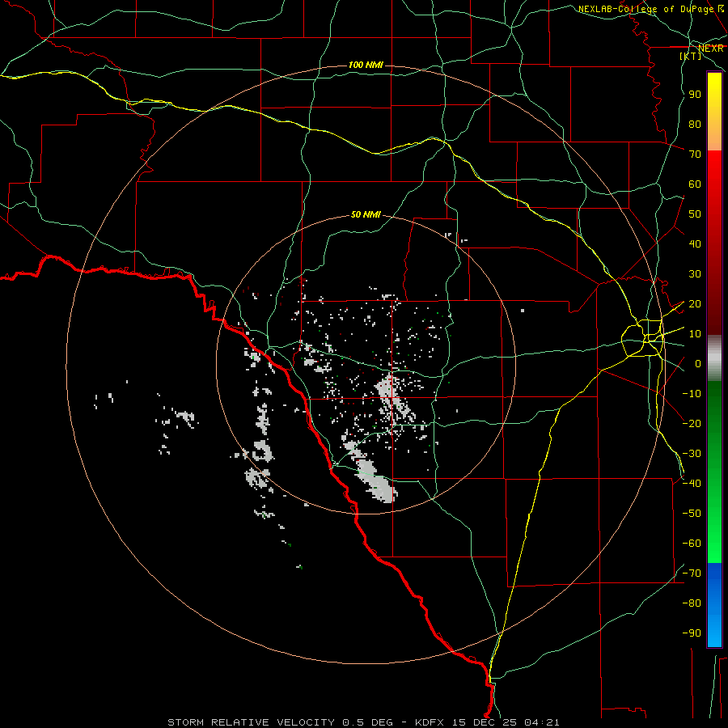Select the -70 value on velocity scale
Image resolution: width=728 pixels, height=728 pixels.
(x=692, y=574)
